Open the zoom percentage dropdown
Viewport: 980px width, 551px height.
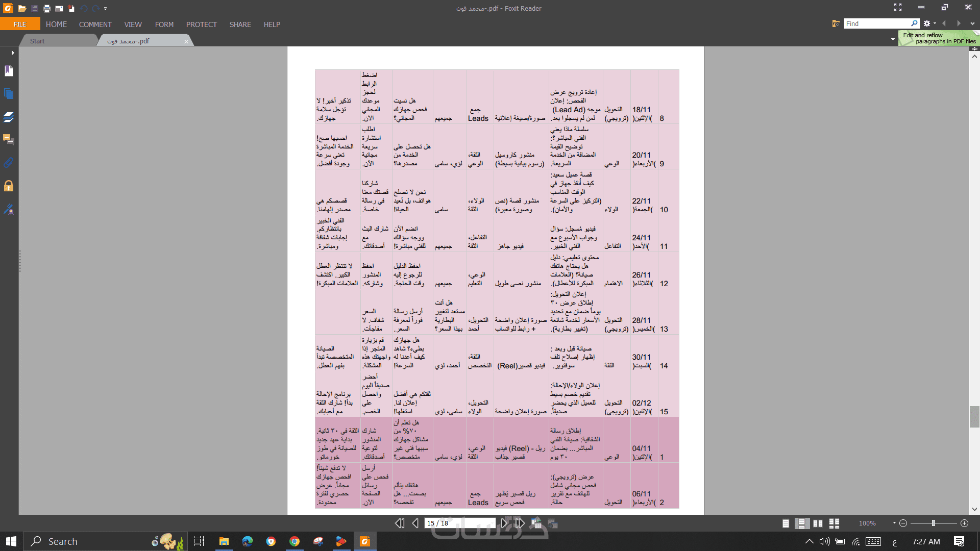pyautogui.click(x=894, y=523)
